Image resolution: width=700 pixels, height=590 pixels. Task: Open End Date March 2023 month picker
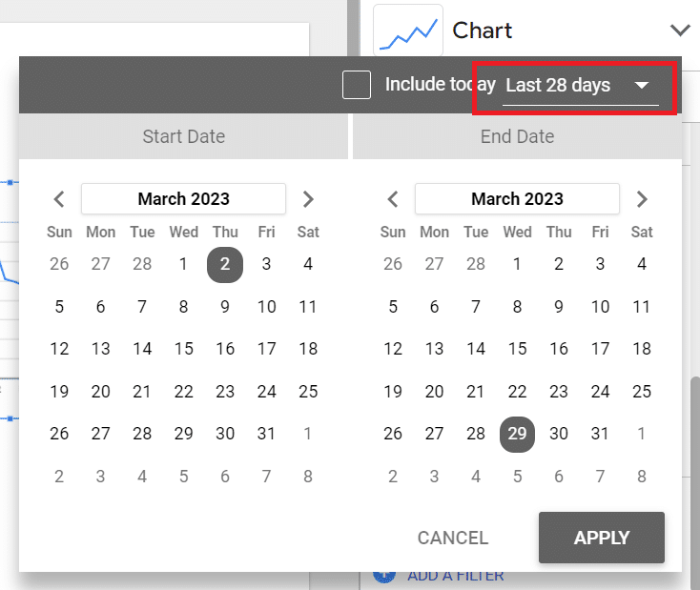click(517, 199)
